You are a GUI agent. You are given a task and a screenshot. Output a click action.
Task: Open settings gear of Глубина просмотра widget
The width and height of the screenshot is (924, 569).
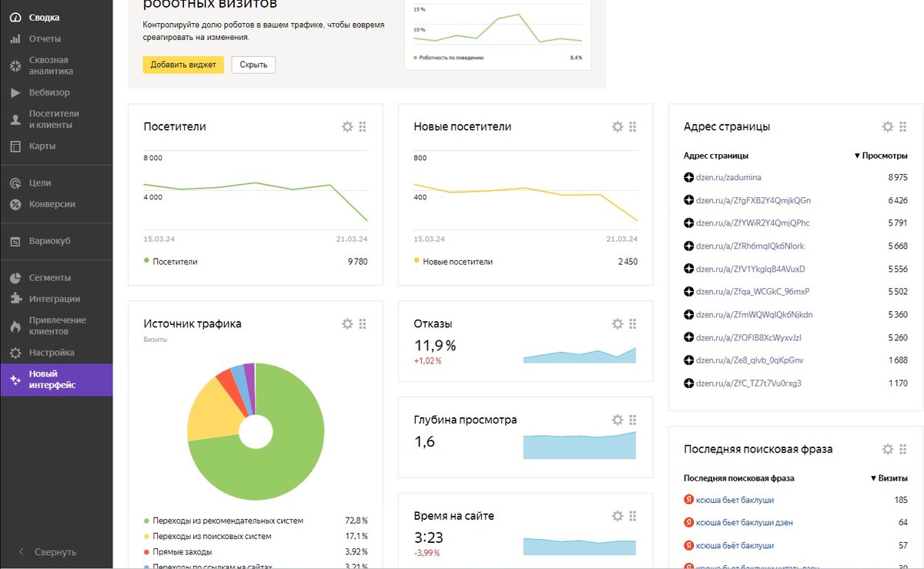point(618,420)
